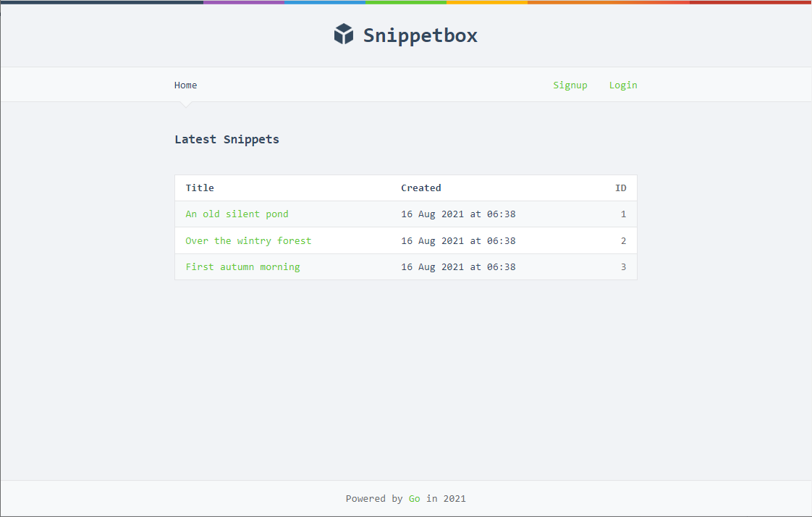Click the Created column header

click(x=421, y=188)
